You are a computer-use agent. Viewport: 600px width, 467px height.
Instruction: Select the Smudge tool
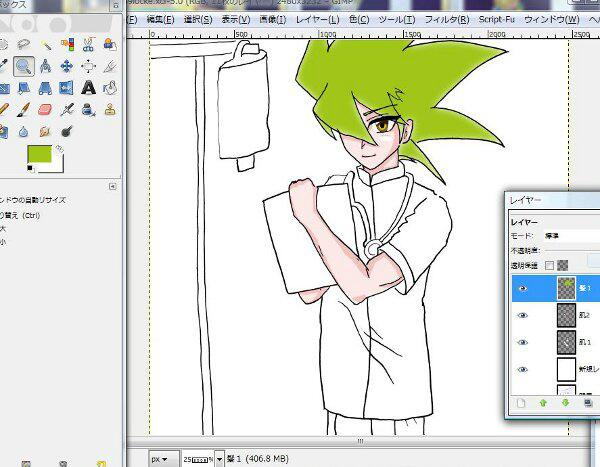point(46,132)
